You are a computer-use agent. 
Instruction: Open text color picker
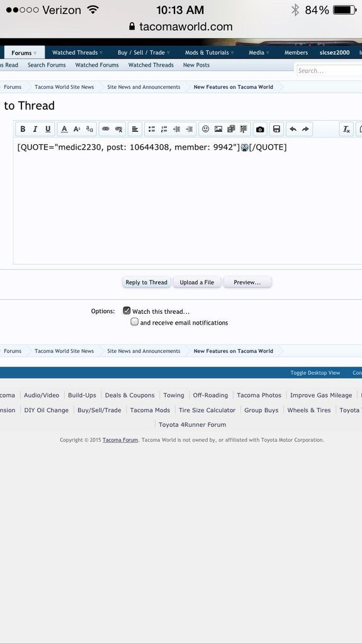(x=64, y=129)
